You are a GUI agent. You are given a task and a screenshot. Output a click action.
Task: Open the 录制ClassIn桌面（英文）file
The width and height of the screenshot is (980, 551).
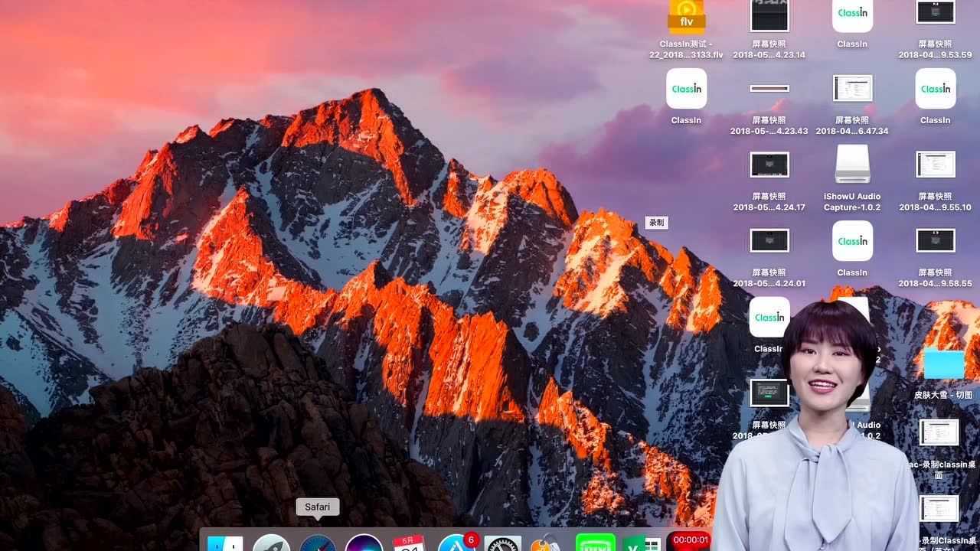pos(938,507)
